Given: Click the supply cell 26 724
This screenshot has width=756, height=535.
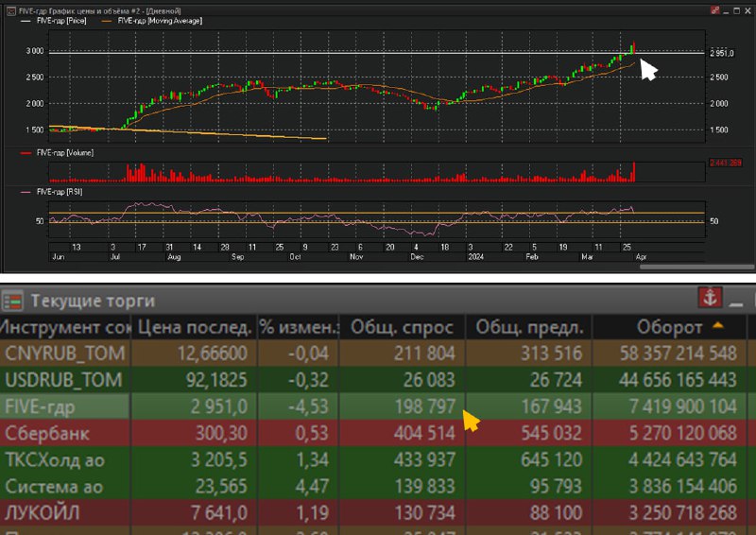Looking at the screenshot, I should click(x=529, y=380).
